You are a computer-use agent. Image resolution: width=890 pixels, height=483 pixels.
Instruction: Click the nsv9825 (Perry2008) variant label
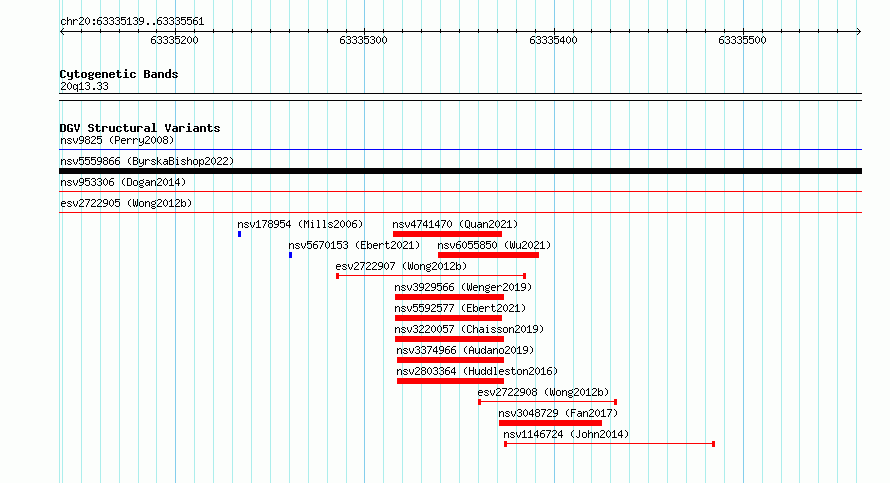117,140
